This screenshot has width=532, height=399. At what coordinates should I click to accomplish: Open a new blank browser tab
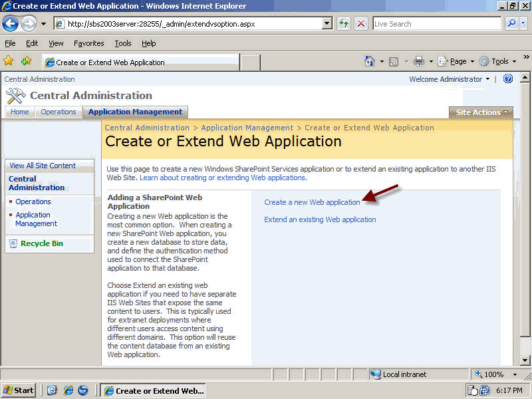pyautogui.click(x=250, y=63)
